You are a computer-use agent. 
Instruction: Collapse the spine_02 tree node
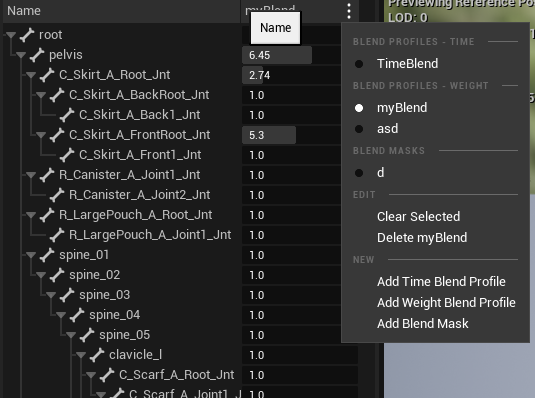[41, 275]
